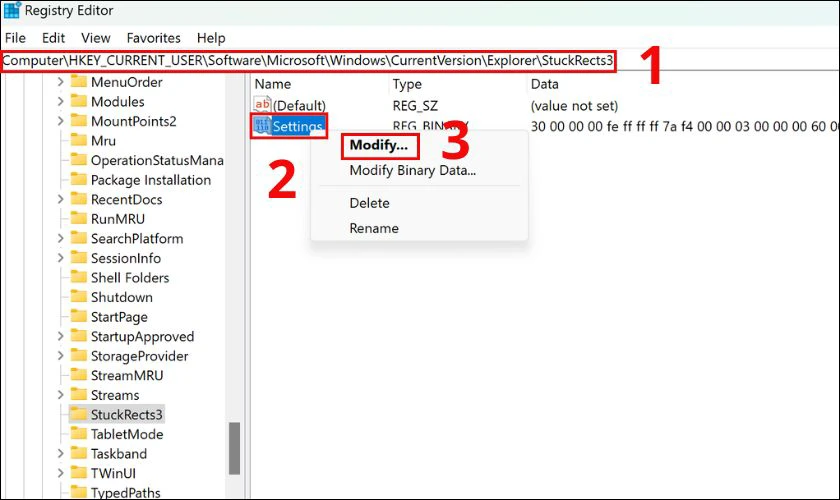The width and height of the screenshot is (840, 500).
Task: Click the MenuOrder folder icon
Action: pyautogui.click(x=79, y=81)
